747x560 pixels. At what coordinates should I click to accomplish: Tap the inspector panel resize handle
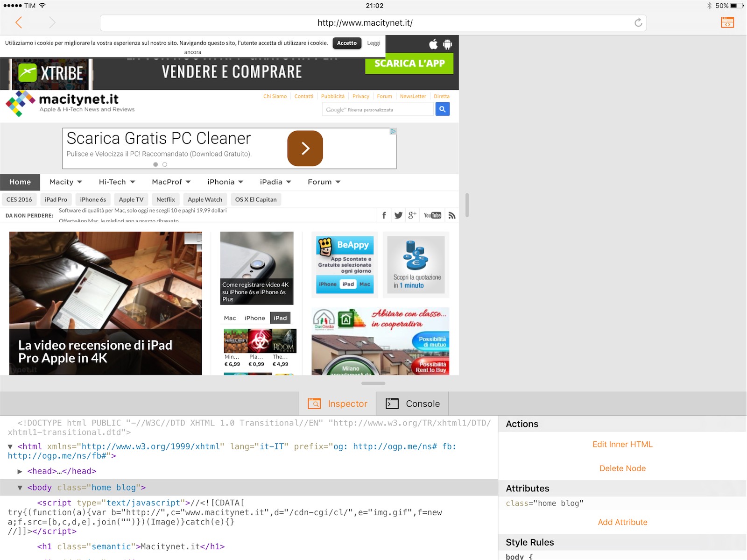click(x=373, y=383)
